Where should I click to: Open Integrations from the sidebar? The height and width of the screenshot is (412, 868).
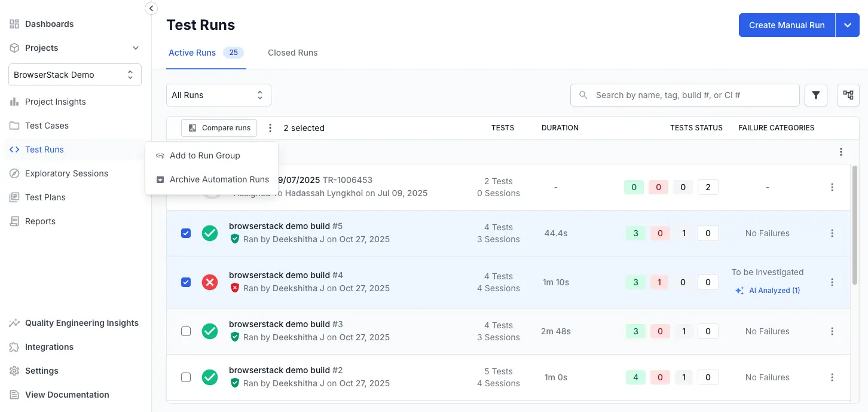click(50, 347)
